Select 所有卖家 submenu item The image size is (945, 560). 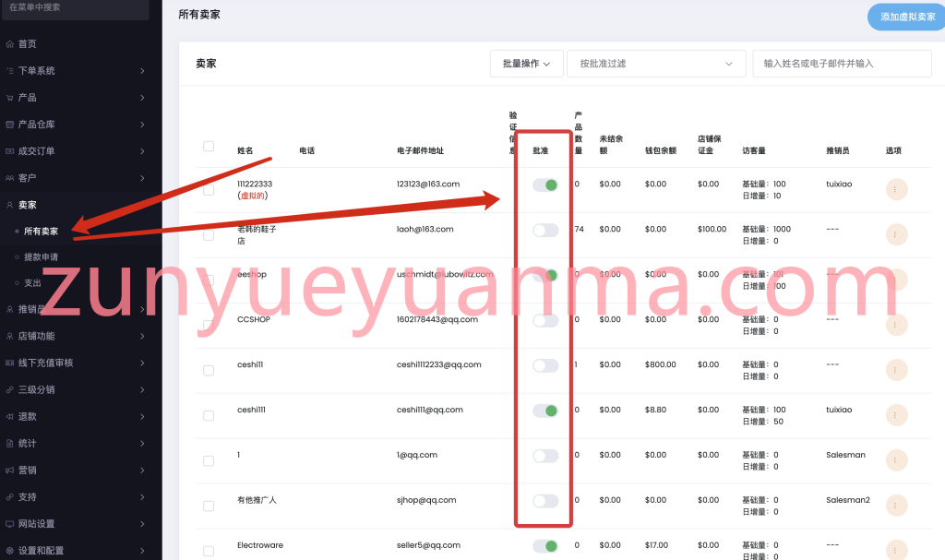41,232
